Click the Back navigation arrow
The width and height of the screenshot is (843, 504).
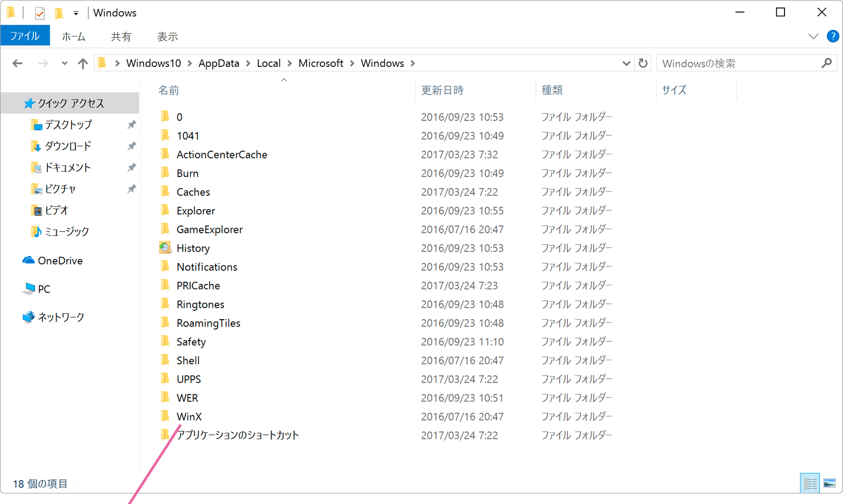tap(17, 64)
